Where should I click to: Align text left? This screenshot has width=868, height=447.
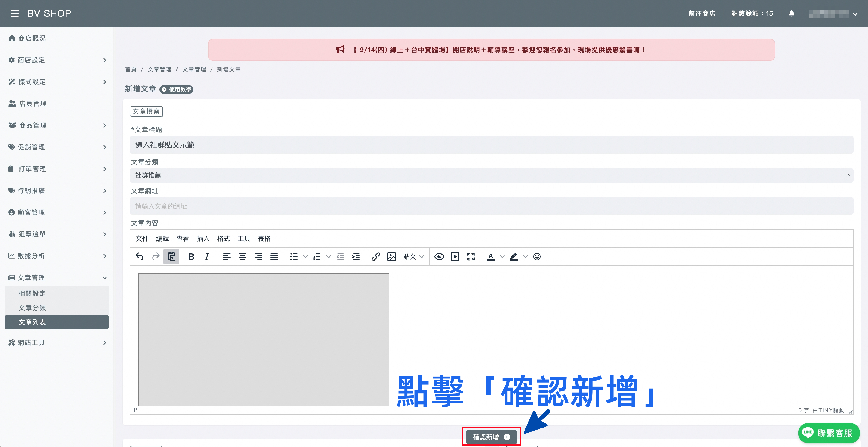[227, 257]
